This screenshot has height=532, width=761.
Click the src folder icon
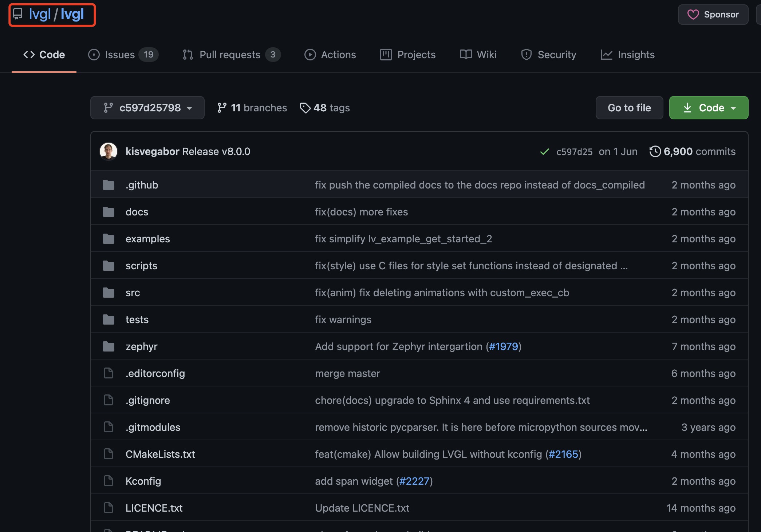click(109, 293)
